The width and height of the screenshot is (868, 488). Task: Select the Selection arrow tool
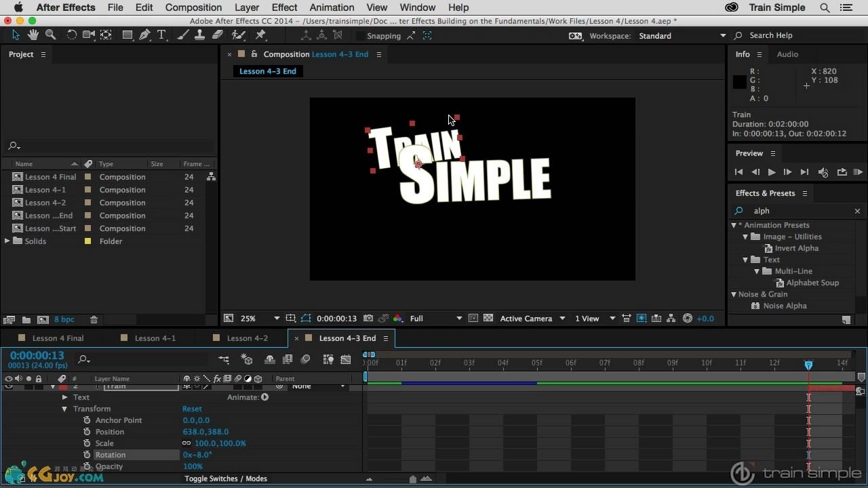(x=16, y=35)
